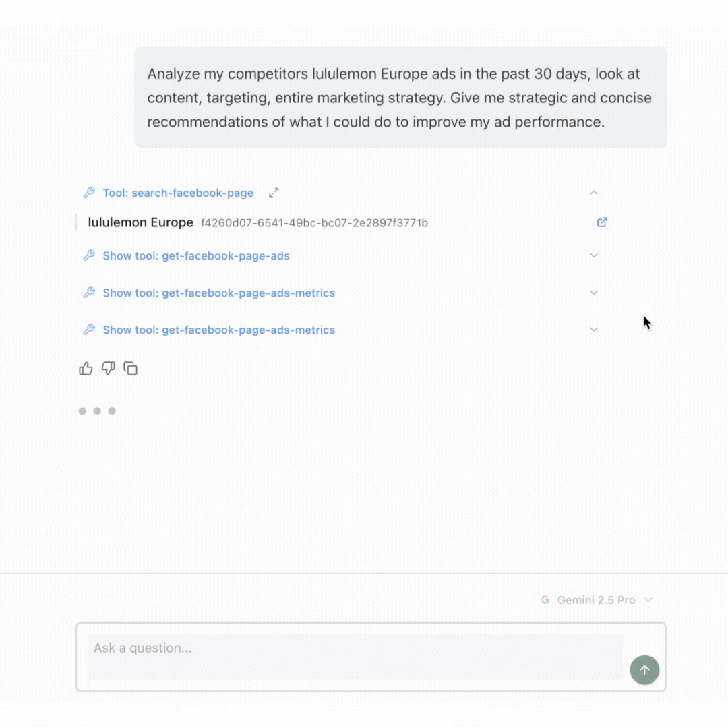Click the wrench icon beside get-facebook-page-ads
The image size is (728, 728).
[x=89, y=255]
